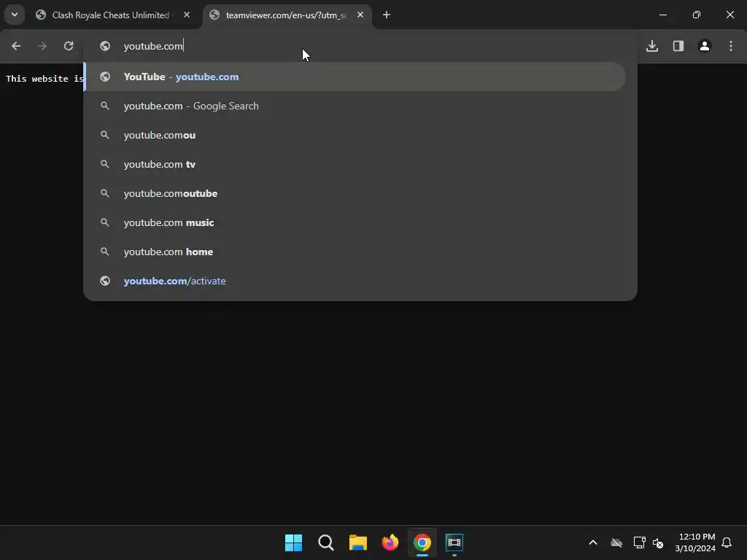The width and height of the screenshot is (747, 560).
Task: Open the network status tray icon
Action: 639,542
